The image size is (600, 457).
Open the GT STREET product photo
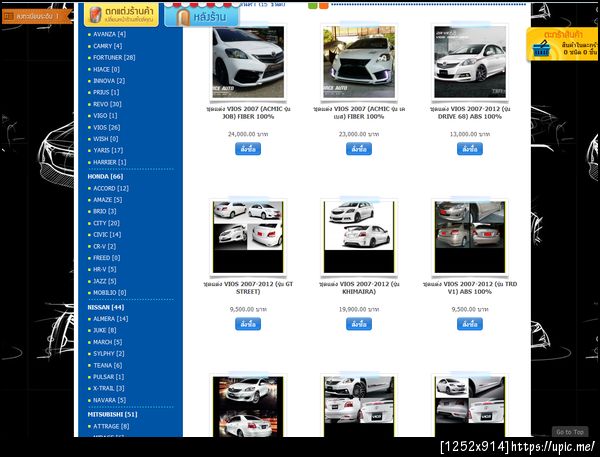pos(248,237)
